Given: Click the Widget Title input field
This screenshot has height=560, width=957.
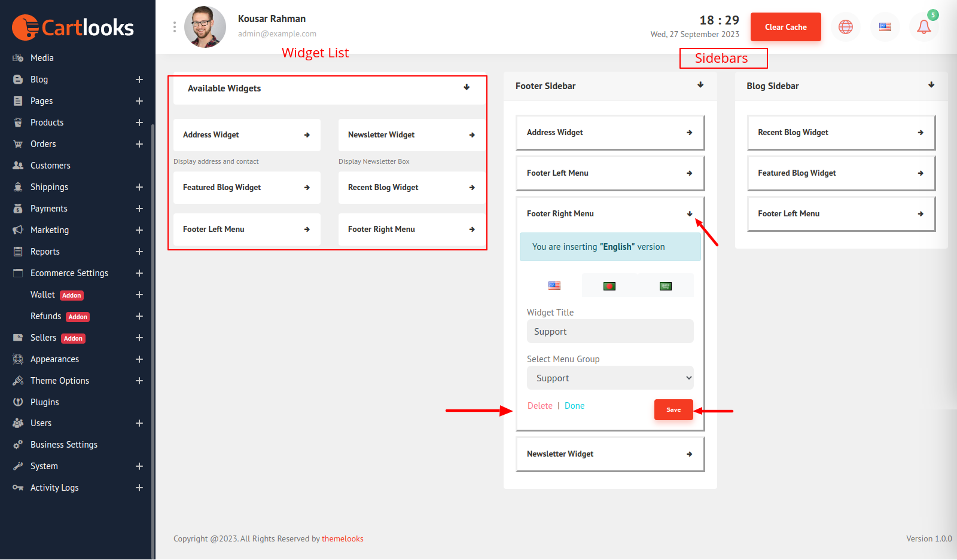Looking at the screenshot, I should 609,332.
